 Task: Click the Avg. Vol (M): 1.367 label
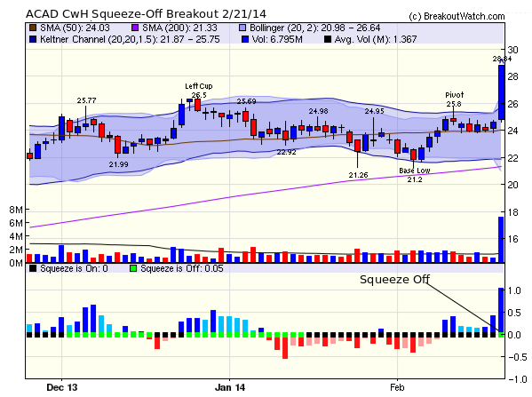[x=376, y=39]
